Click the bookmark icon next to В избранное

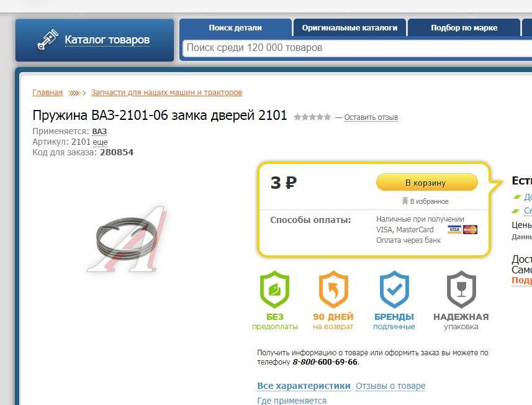point(405,201)
